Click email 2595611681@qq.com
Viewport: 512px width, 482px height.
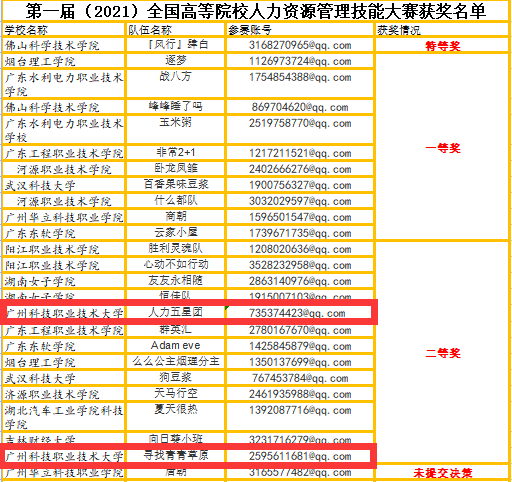tap(300, 456)
